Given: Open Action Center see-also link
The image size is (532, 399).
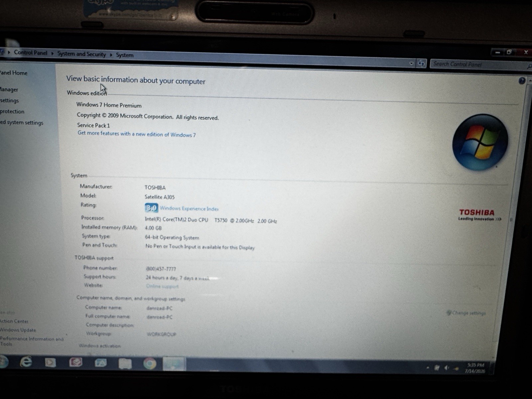Looking at the screenshot, I should (x=14, y=321).
